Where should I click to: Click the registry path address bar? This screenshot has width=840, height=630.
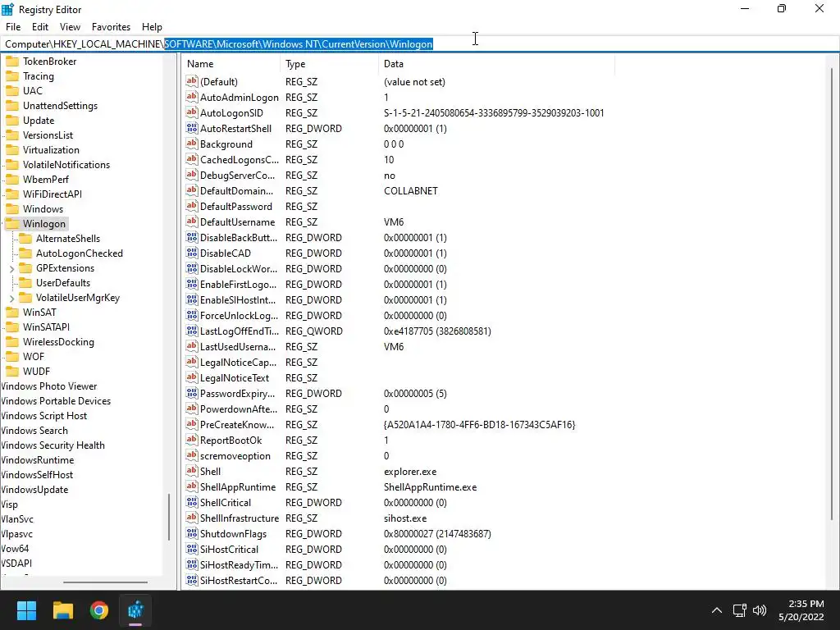[420, 44]
